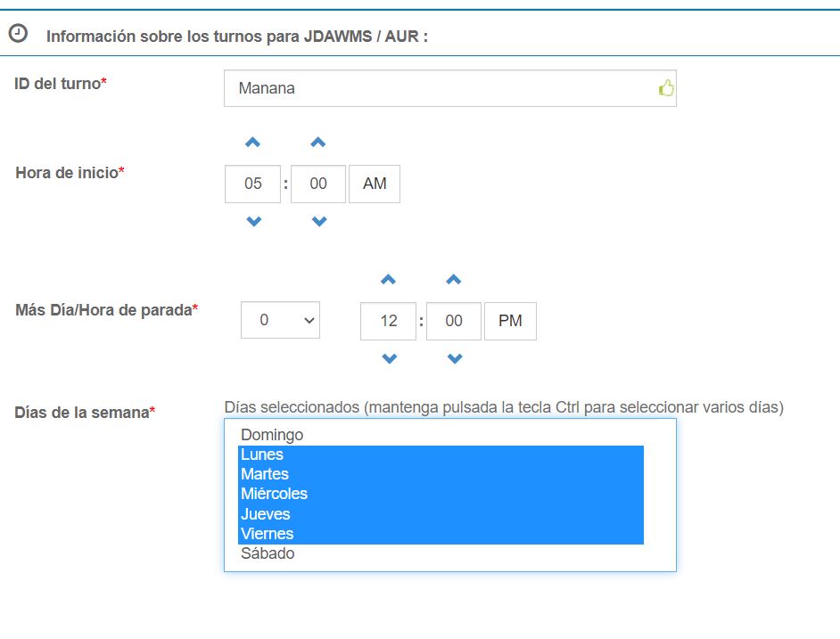Viewport: 840px width, 639px height.
Task: Deselect Lunes from the selected days
Action: pos(260,455)
